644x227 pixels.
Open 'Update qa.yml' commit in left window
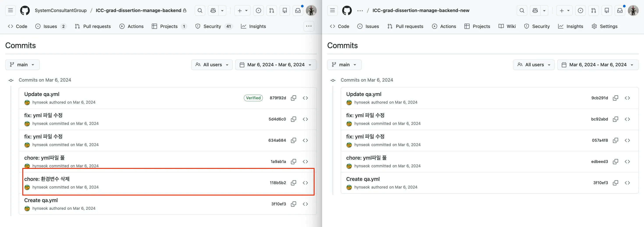(42, 94)
